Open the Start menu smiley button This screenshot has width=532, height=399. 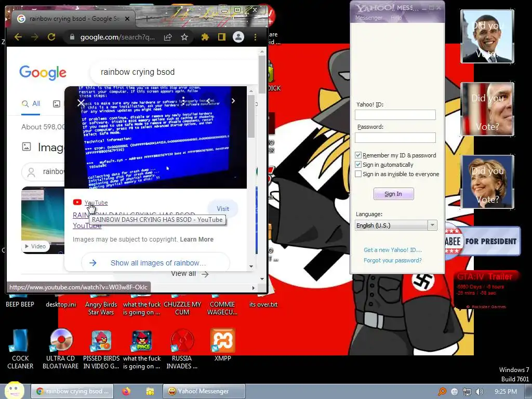(x=14, y=391)
